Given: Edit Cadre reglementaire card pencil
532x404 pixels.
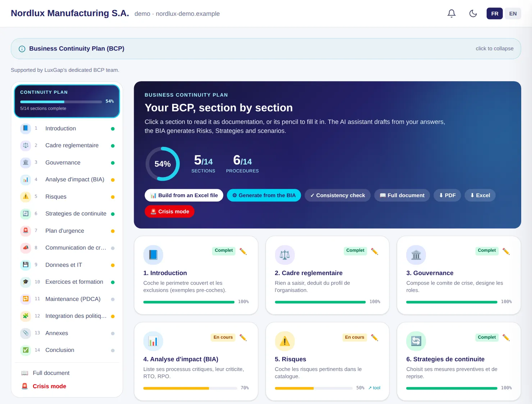Looking at the screenshot, I should click(375, 251).
